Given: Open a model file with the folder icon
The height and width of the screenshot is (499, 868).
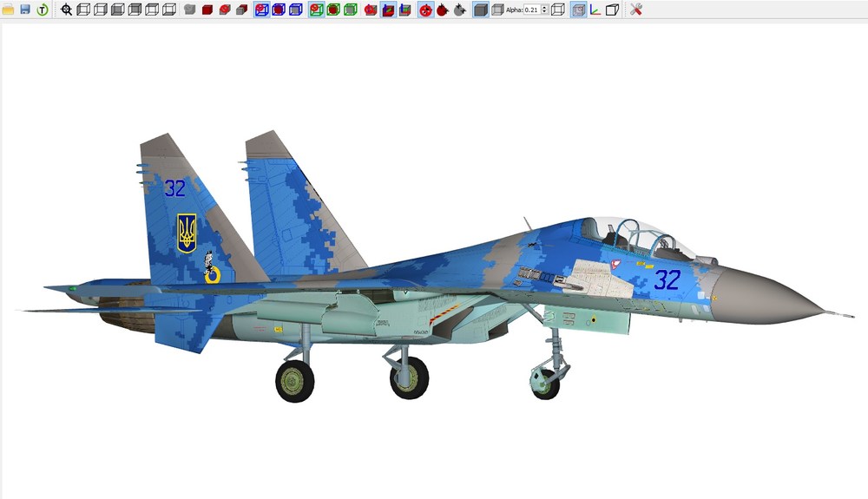Looking at the screenshot, I should point(8,10).
